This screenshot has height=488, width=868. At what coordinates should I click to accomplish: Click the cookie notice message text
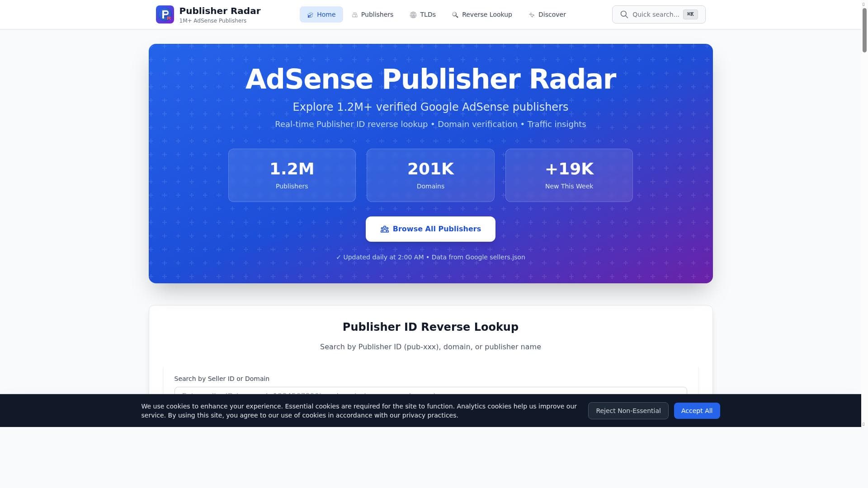pos(359,411)
